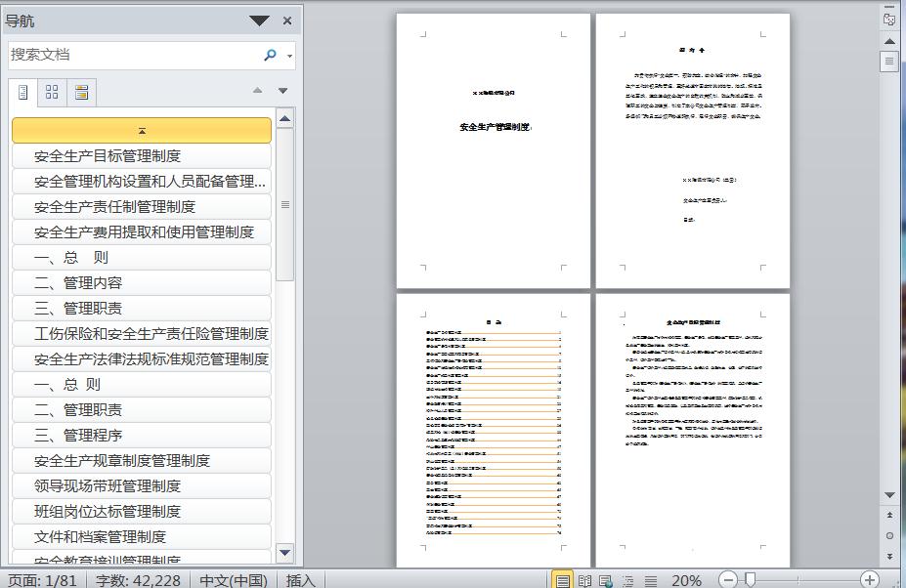Click zoom-in plus on the zoom slider
This screenshot has height=588, width=906.
coord(869,579)
